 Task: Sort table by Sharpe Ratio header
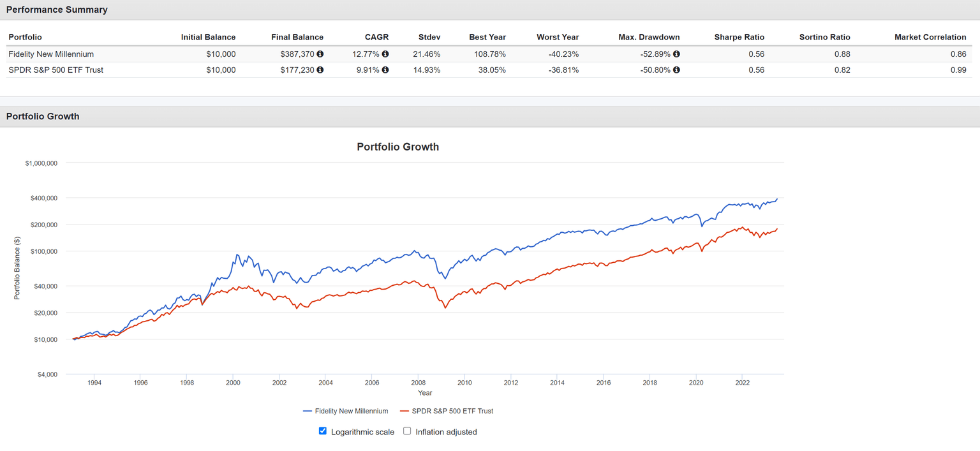[739, 37]
